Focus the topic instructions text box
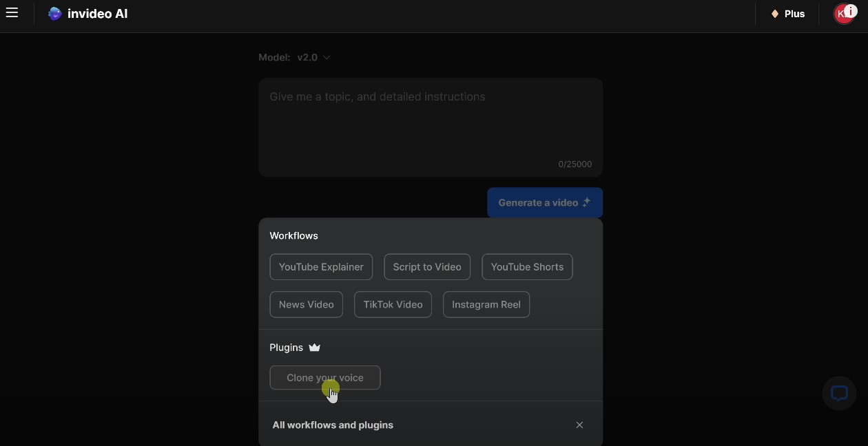Screen dimensions: 868x446 (431, 127)
